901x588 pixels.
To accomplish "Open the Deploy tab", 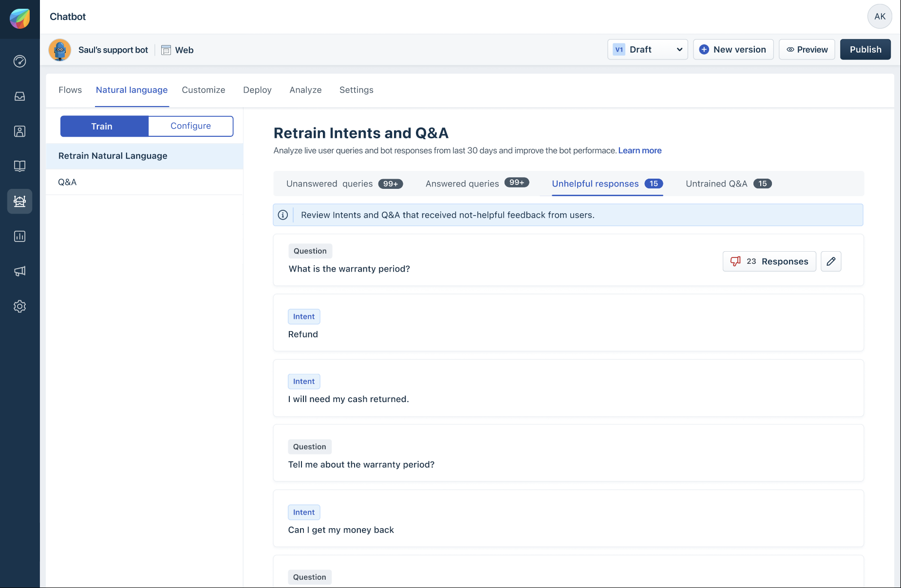I will tap(257, 90).
